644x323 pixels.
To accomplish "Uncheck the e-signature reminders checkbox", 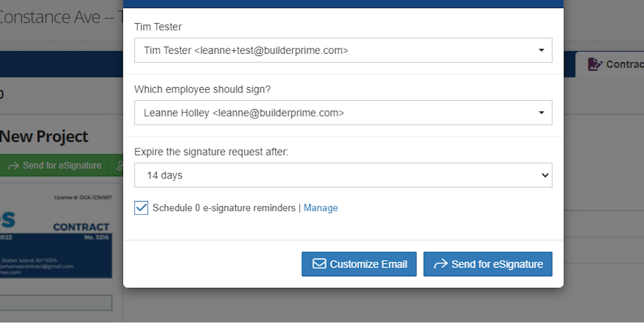I will 141,207.
